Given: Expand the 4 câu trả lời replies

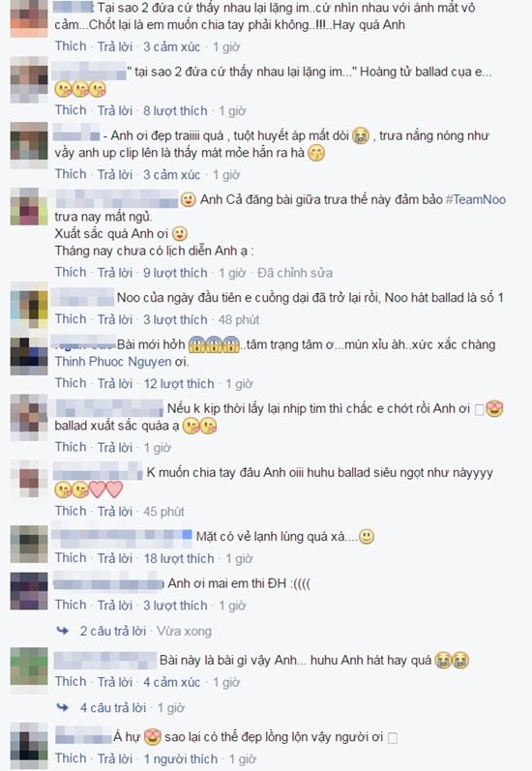Looking at the screenshot, I should click(x=113, y=707).
